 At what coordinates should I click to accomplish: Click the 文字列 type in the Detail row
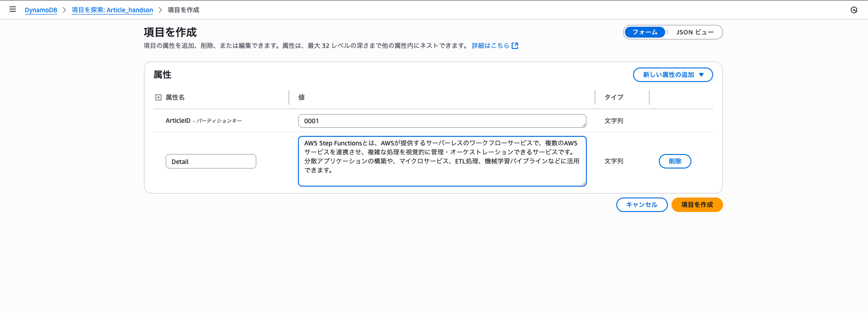point(614,161)
